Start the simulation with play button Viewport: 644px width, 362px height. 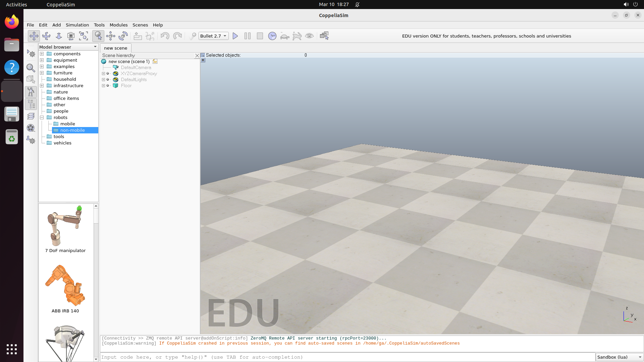pyautogui.click(x=235, y=36)
